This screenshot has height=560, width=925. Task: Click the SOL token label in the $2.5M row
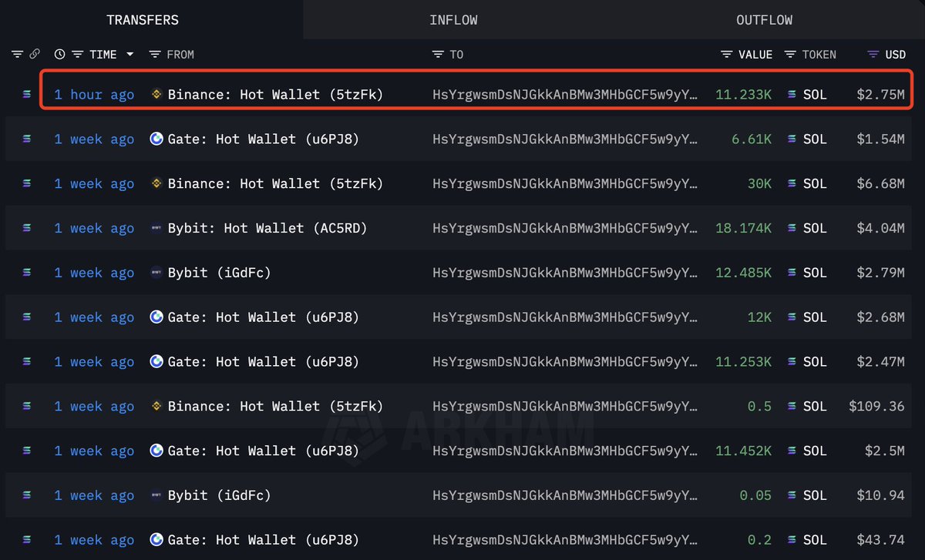(x=815, y=451)
